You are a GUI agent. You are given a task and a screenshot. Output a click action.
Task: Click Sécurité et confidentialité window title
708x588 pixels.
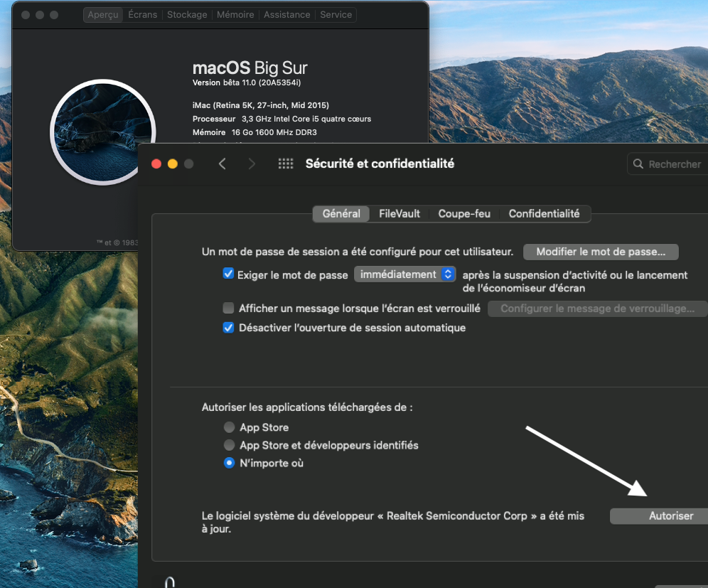pyautogui.click(x=380, y=164)
